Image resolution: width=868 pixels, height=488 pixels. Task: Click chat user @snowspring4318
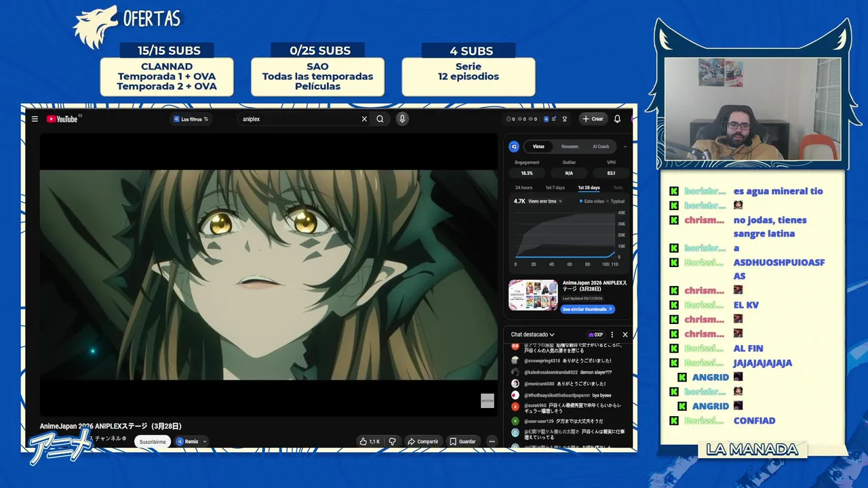tap(542, 361)
